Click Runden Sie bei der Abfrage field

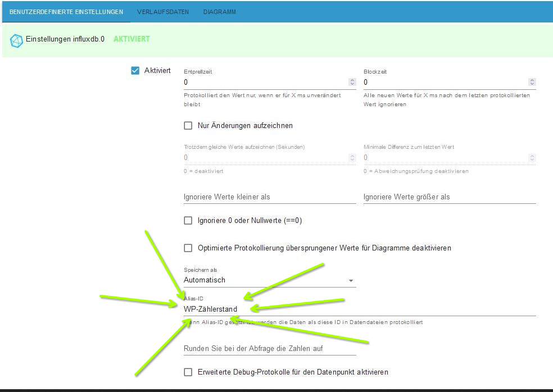pyautogui.click(x=270, y=349)
